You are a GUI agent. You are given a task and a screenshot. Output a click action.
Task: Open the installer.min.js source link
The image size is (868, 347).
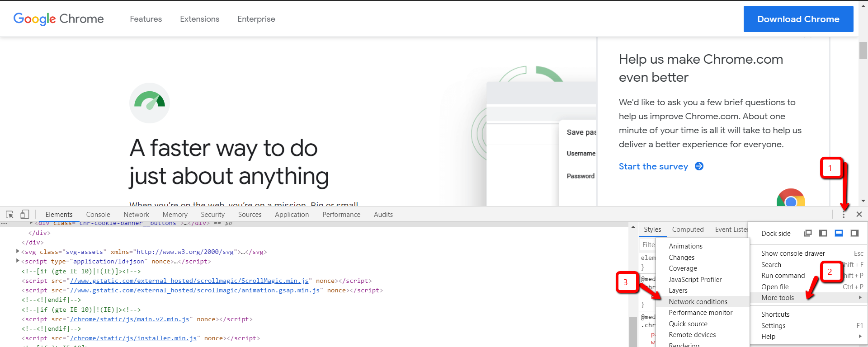[133, 338]
